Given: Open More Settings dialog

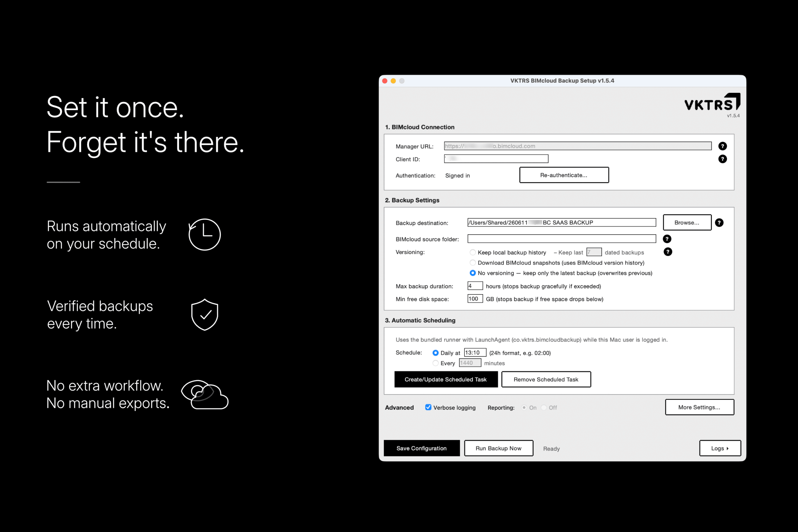Looking at the screenshot, I should [x=699, y=407].
